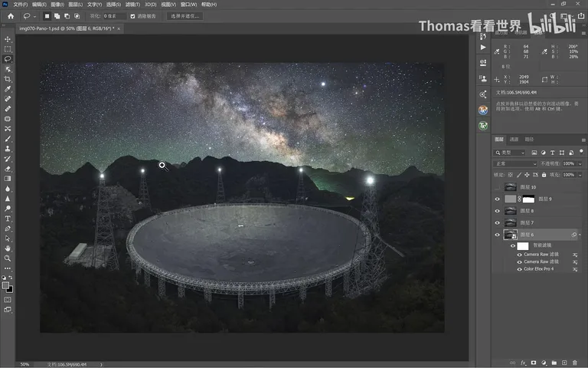Select the Move tool

(x=8, y=39)
